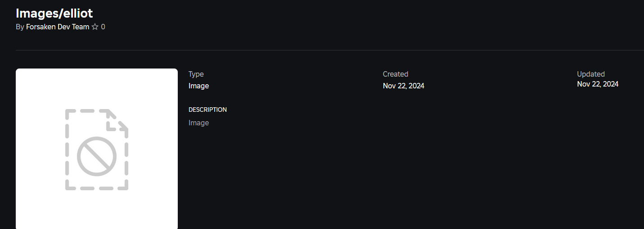The image size is (644, 229).
Task: Click the DESCRIPTION heading
Action: click(x=207, y=110)
